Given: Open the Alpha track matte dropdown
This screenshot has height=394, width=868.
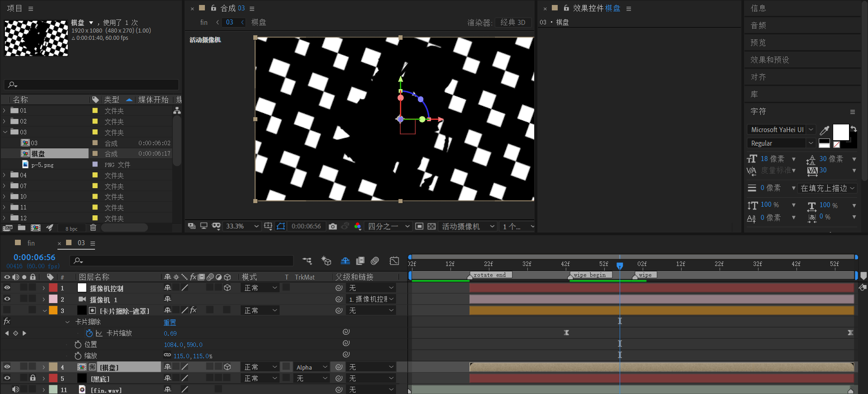Looking at the screenshot, I should 312,367.
